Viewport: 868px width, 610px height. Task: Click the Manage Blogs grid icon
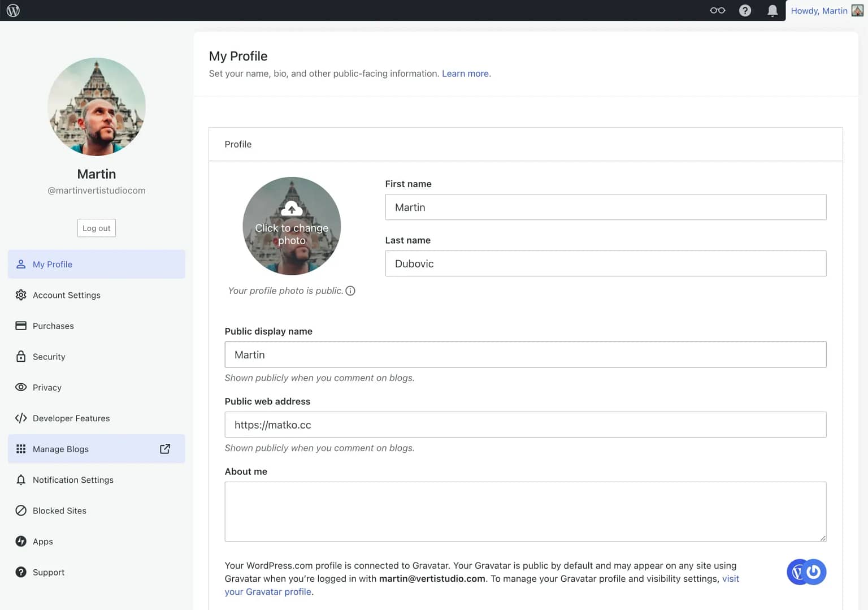pyautogui.click(x=21, y=449)
